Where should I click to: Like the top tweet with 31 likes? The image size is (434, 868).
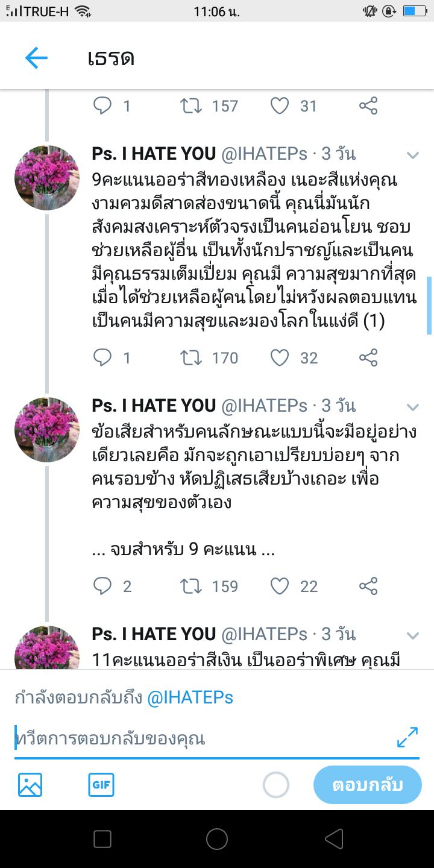[280, 106]
